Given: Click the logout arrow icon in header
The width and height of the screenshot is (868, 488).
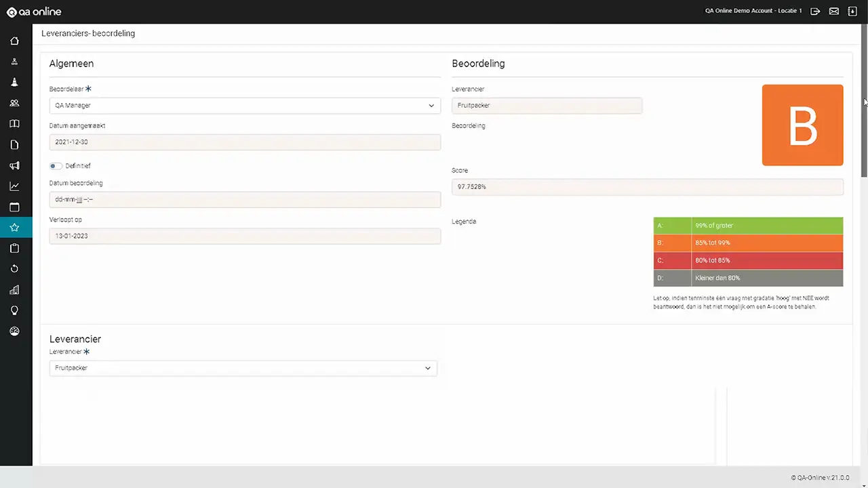Looking at the screenshot, I should click(815, 11).
